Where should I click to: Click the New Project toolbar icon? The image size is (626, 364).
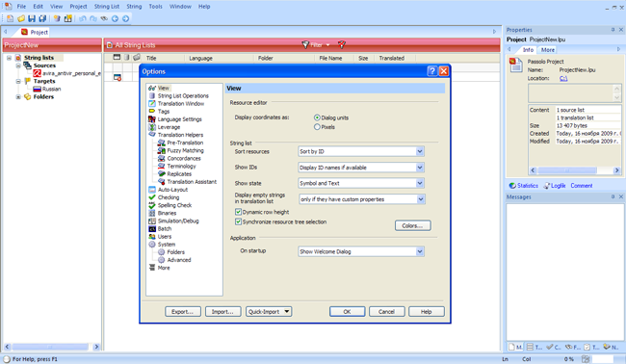[x=10, y=18]
